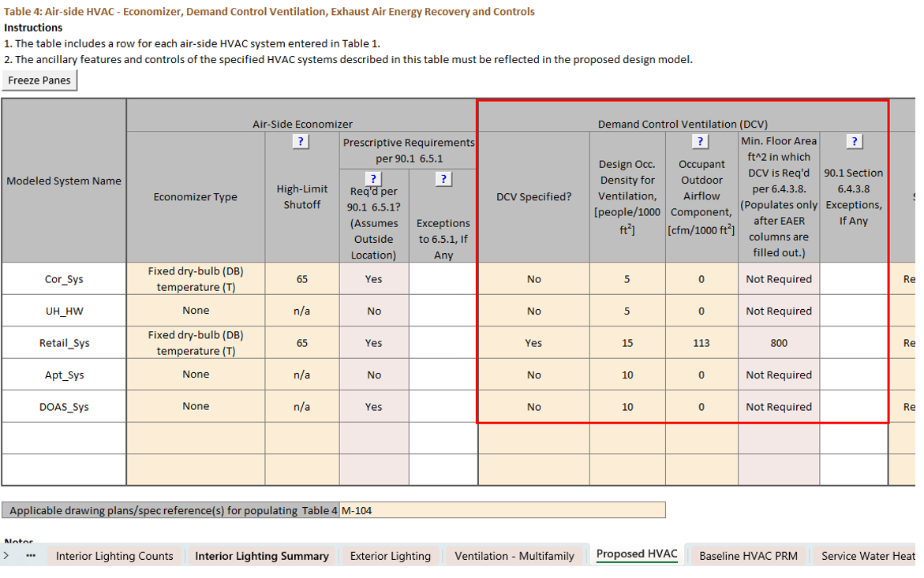Viewport: 924px width, 578px height.
Task: Select Retail_Sys DCV Specified cell
Action: [533, 343]
